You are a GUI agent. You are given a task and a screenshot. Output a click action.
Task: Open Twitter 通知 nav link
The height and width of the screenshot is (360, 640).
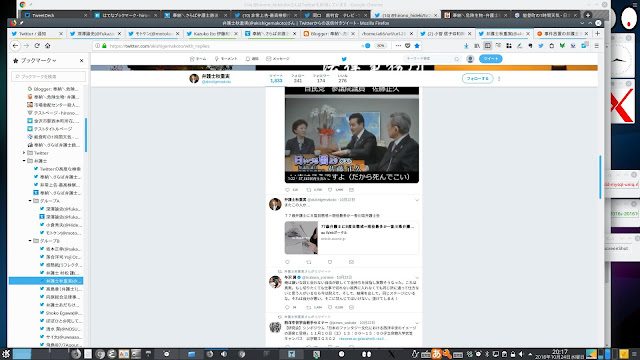(252, 59)
